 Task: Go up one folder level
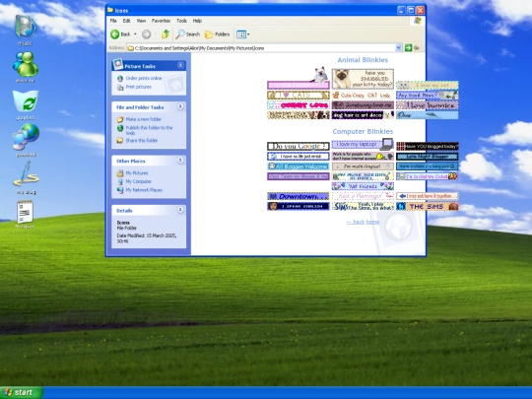[x=166, y=34]
